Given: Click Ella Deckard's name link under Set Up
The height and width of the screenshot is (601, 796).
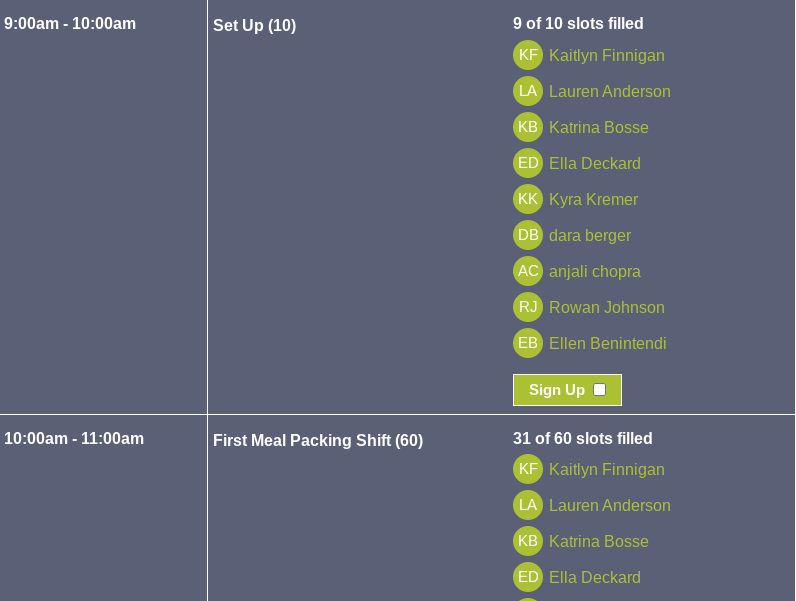Looking at the screenshot, I should pos(594,164).
